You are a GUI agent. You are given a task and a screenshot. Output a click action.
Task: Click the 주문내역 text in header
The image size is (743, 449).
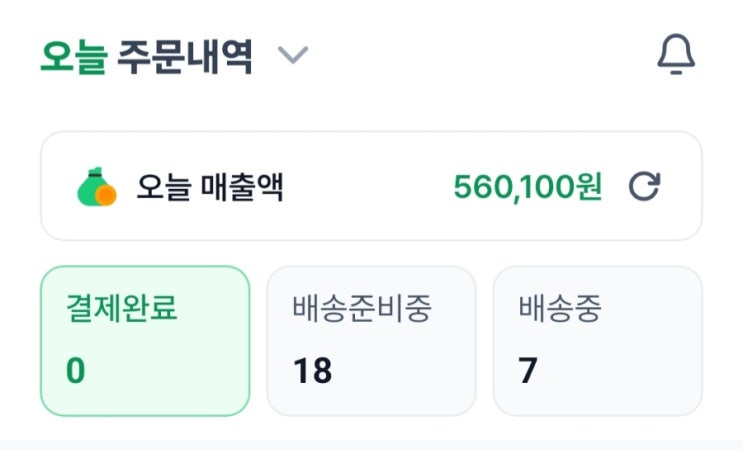(x=184, y=57)
